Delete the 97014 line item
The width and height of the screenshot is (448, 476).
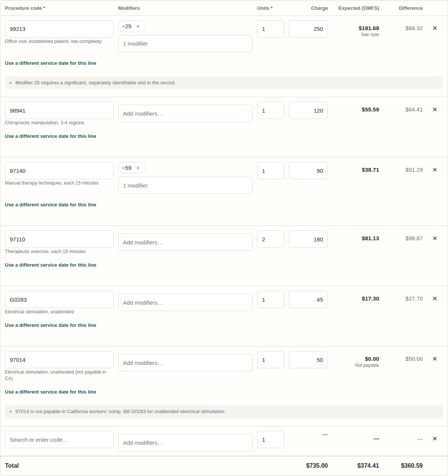tap(435, 359)
